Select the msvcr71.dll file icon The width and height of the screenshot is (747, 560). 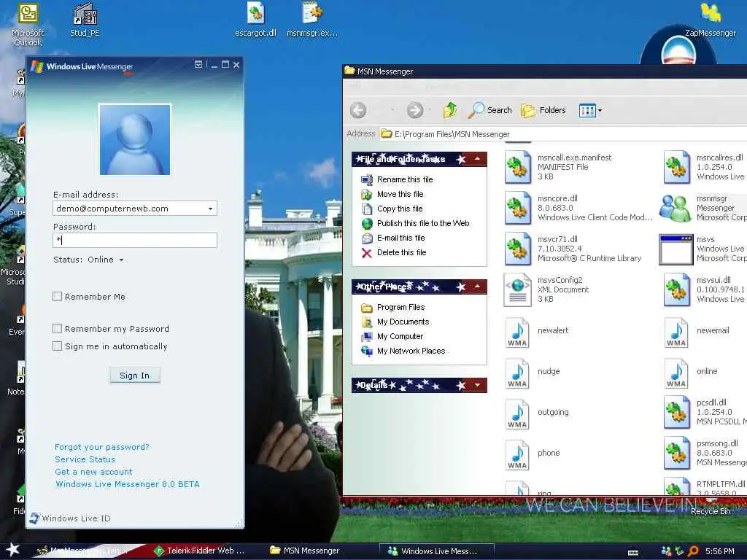(518, 249)
